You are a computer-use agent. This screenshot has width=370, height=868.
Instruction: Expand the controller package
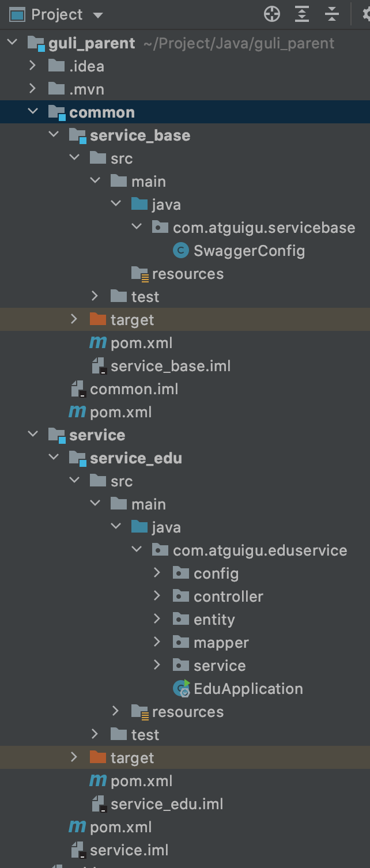pos(157,596)
